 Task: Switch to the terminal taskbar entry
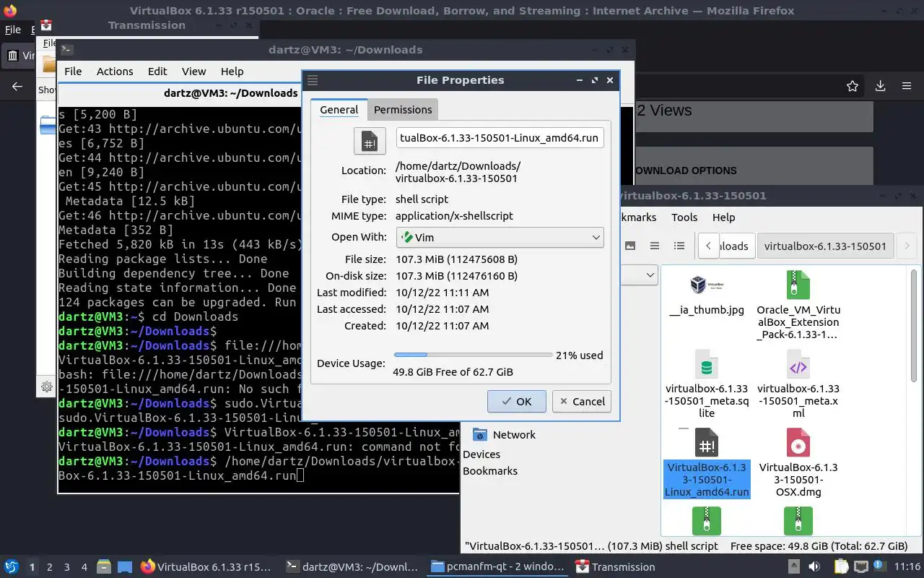click(351, 566)
